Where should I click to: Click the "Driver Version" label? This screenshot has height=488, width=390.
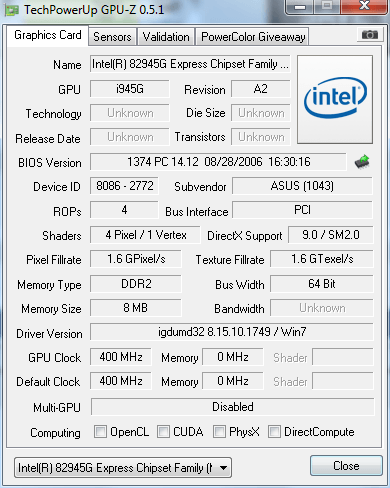(x=49, y=333)
